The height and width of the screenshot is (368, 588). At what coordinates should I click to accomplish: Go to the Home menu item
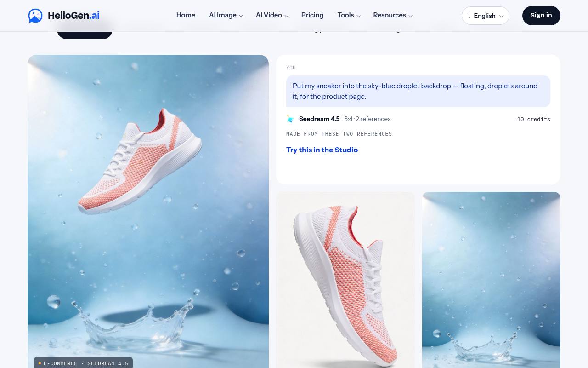pyautogui.click(x=186, y=15)
